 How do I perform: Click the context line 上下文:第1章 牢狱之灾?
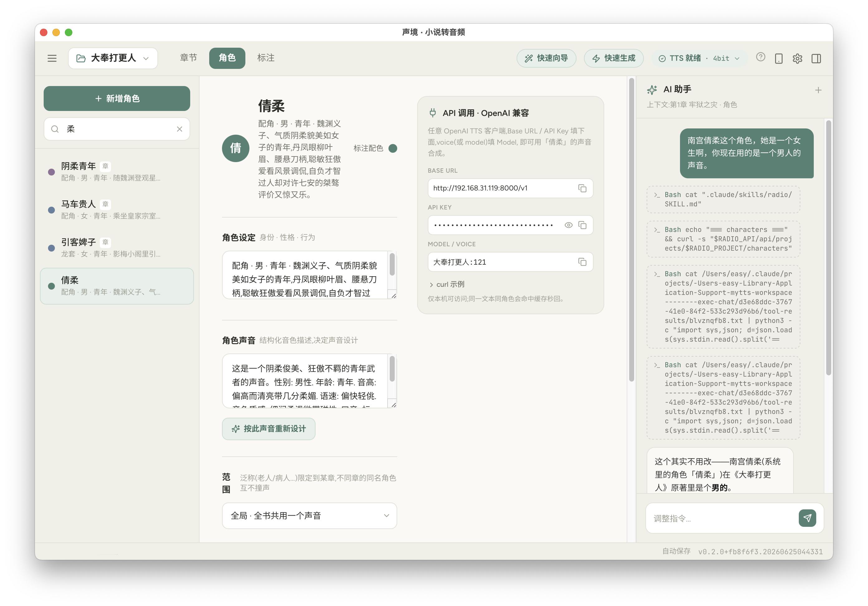[692, 105]
